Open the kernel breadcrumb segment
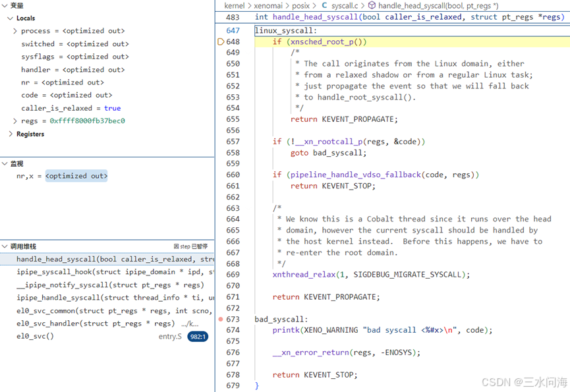Screen dimensions: 570x392 point(234,5)
